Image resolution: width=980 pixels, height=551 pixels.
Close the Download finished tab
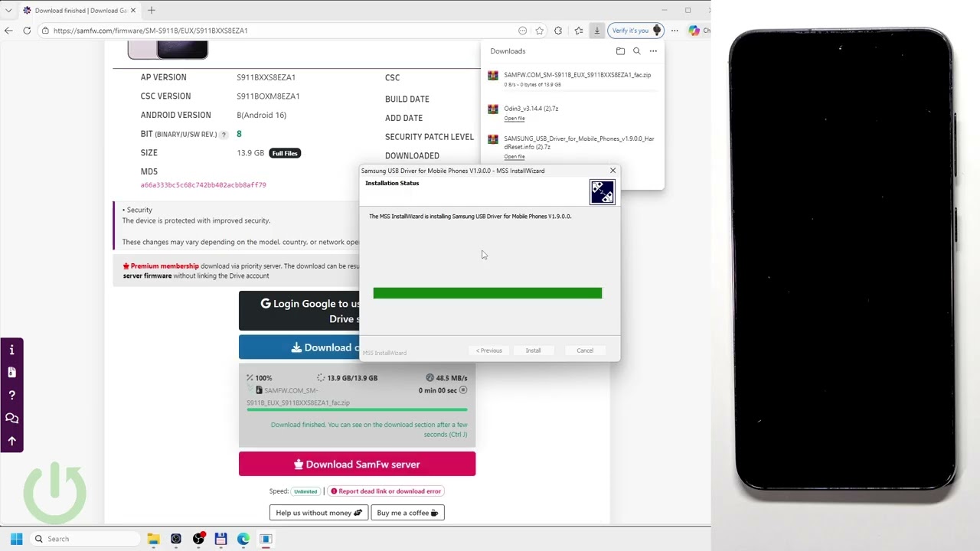132,11
